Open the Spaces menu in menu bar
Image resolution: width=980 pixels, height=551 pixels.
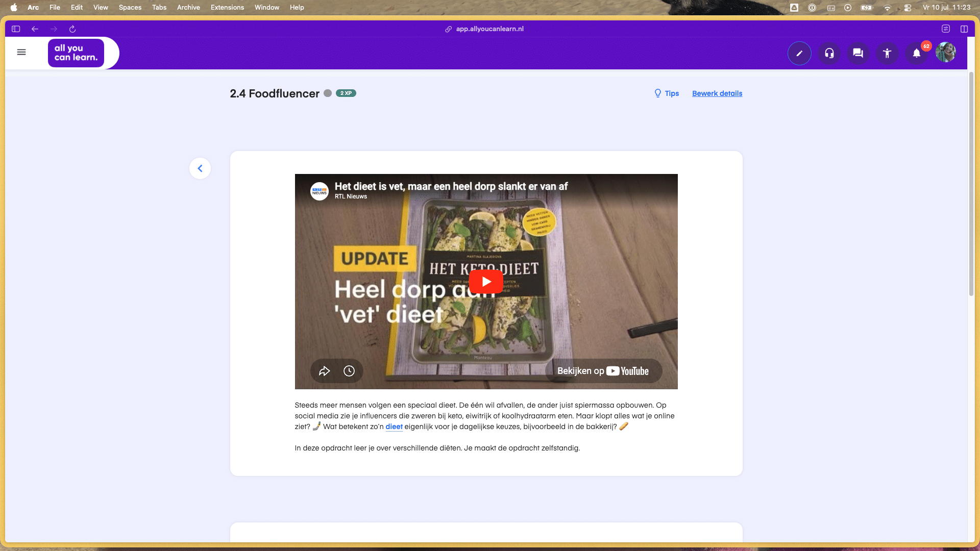(x=130, y=7)
